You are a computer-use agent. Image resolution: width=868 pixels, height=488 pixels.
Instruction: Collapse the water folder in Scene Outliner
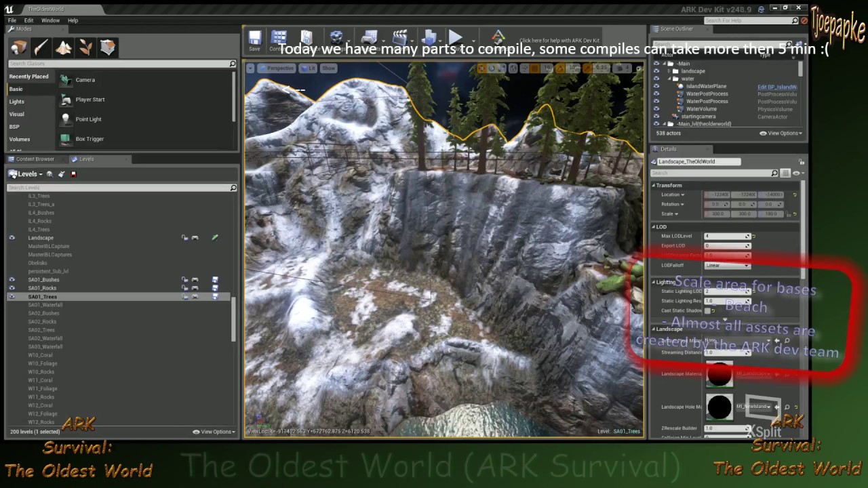point(669,79)
